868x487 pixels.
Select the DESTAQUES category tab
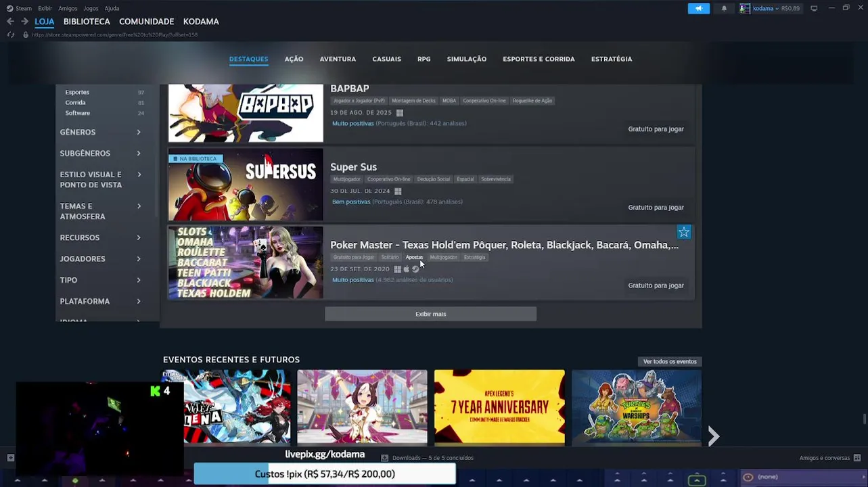(x=248, y=59)
